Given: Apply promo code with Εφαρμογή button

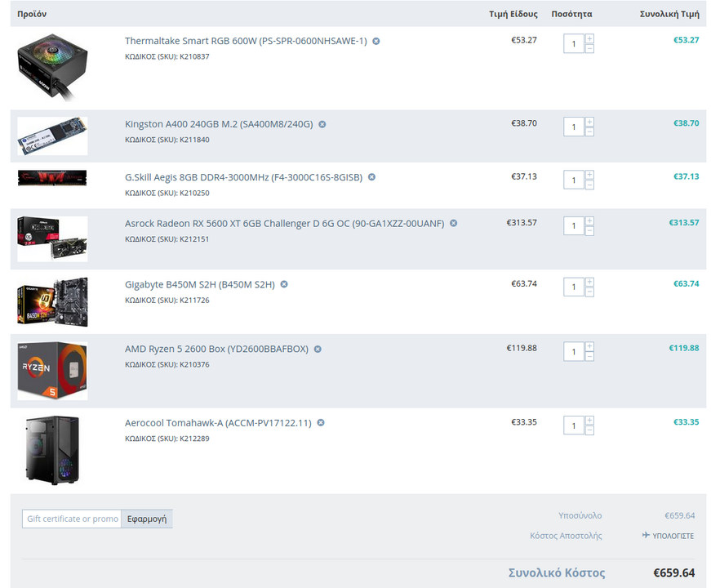Looking at the screenshot, I should point(147,519).
